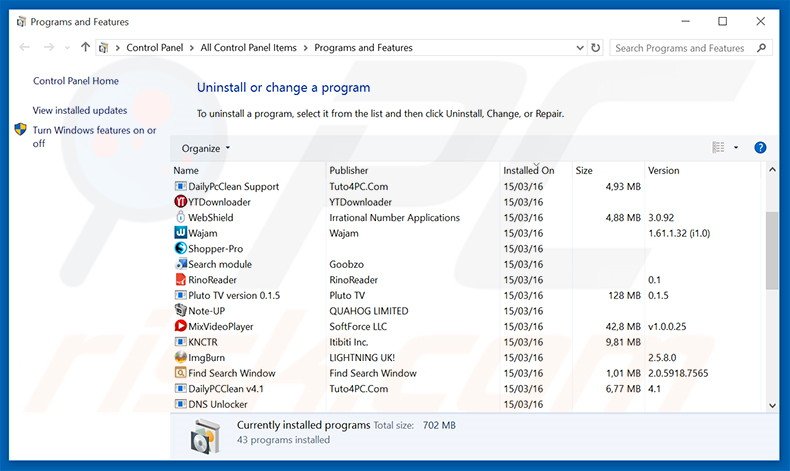Click the search magnifier icon

click(x=761, y=48)
